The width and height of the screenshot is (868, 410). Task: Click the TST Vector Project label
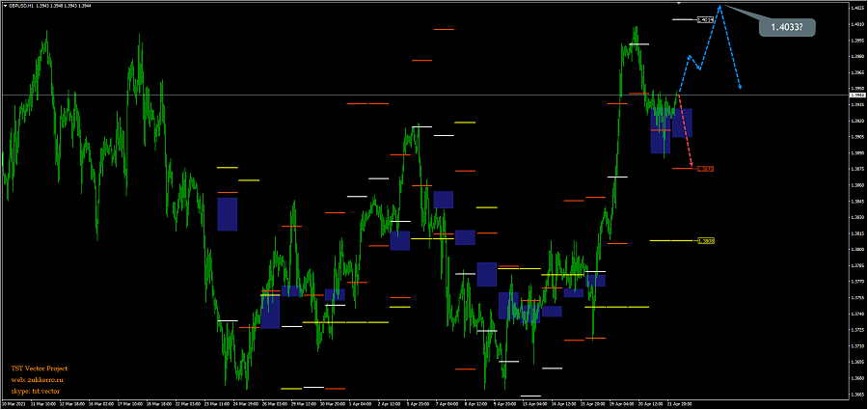39,369
